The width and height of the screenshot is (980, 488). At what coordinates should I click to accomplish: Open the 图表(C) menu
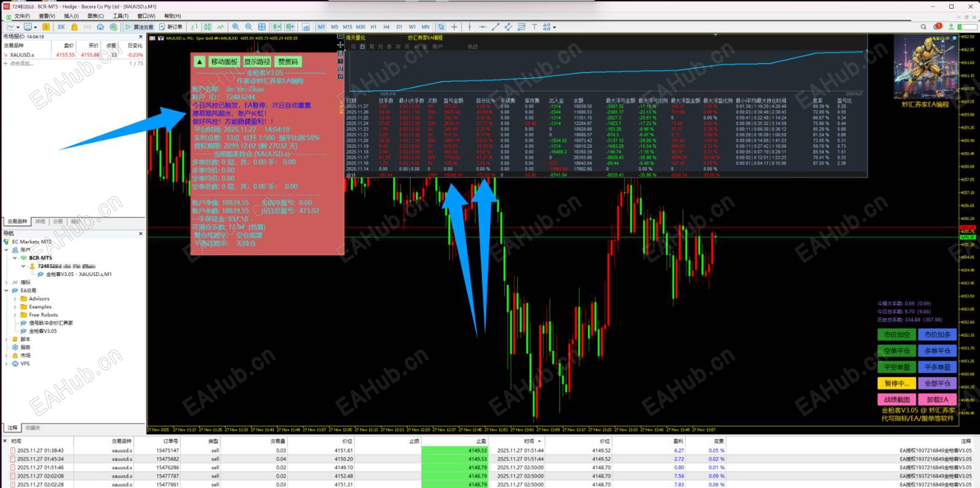pyautogui.click(x=96, y=16)
